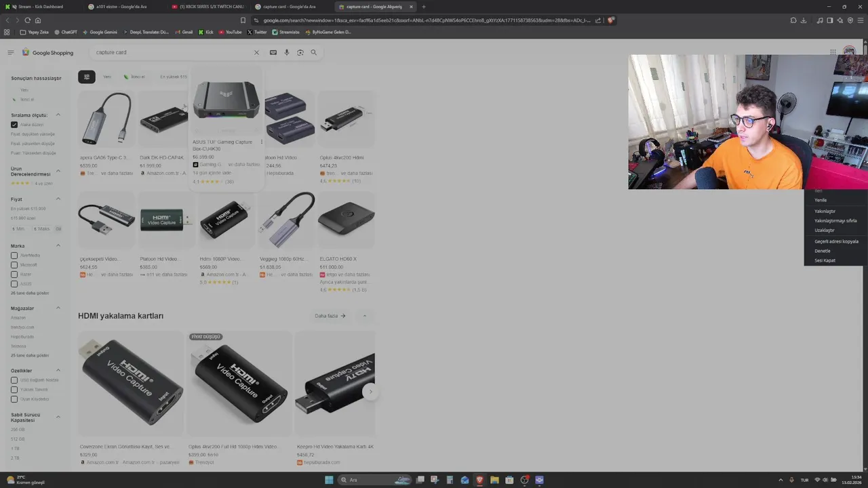Start voice search with the microphone icon

[x=287, y=52]
